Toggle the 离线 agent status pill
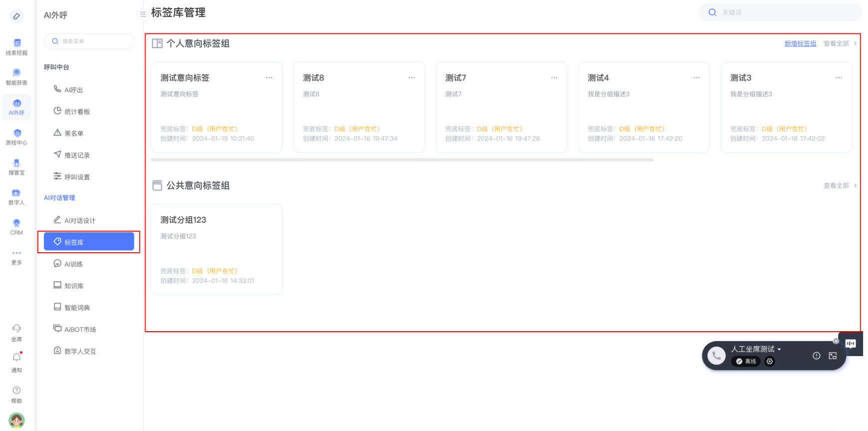Screen dimensions: 868x431 [x=746, y=362]
